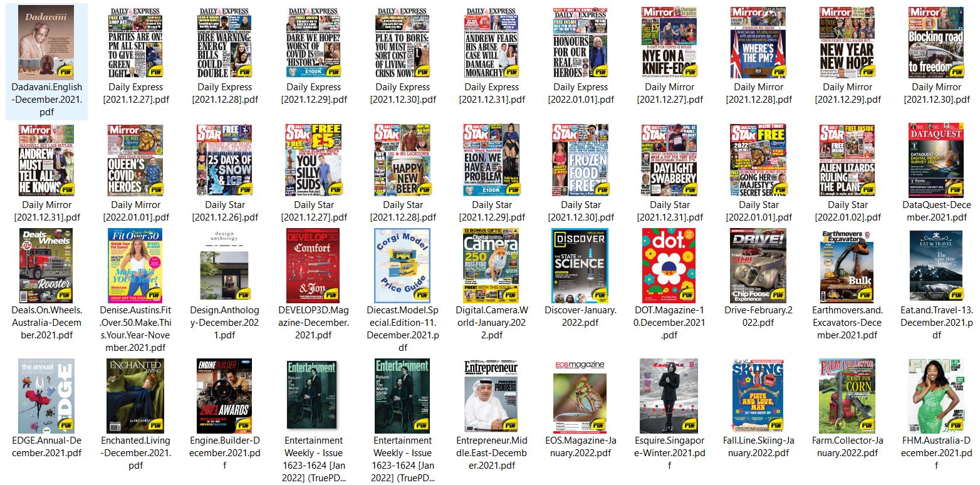
Task: Click filename 'Farm.Collector-January.2022.pdf'
Action: pyautogui.click(x=847, y=447)
